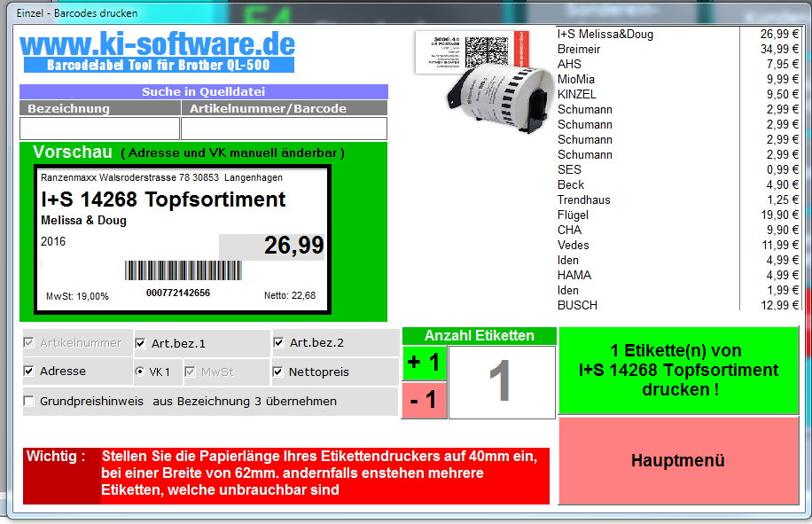Click the red Wichtig warning notice
Screen dimensions: 812x524
tap(285, 476)
